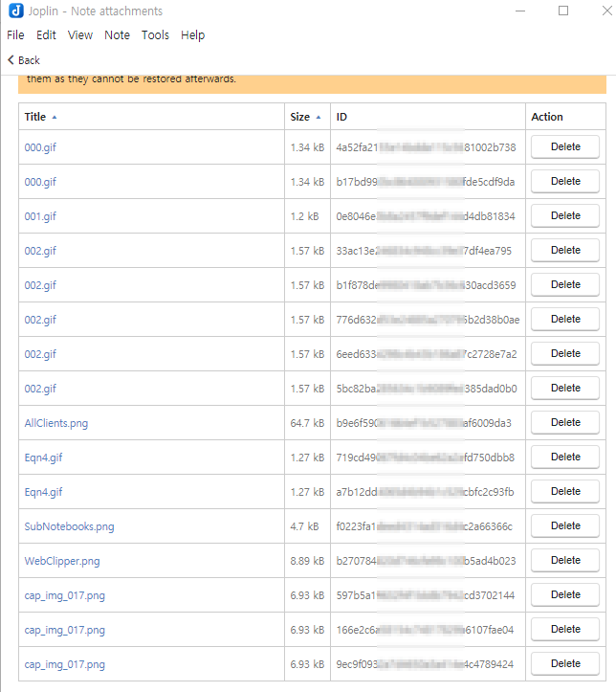Delete the AllClients.png attachment

[565, 422]
